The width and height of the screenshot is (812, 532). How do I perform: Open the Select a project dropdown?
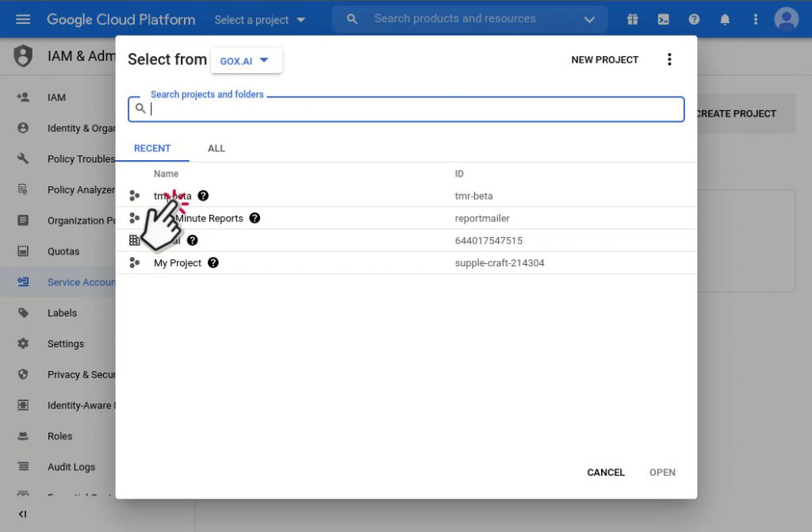pos(260,20)
